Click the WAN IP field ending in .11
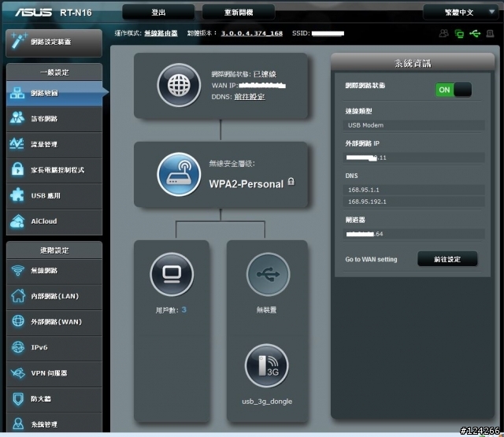The image size is (504, 437). point(413,157)
